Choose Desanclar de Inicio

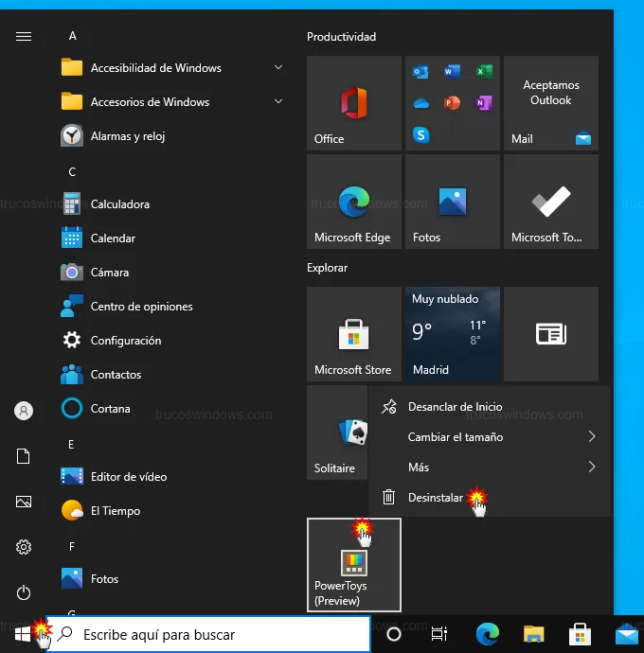[455, 407]
